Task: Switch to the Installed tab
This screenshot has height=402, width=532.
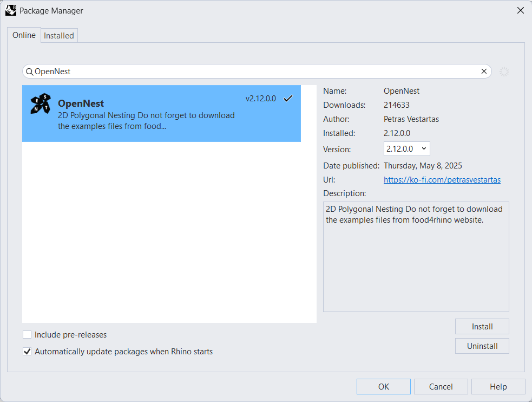Action: 58,36
